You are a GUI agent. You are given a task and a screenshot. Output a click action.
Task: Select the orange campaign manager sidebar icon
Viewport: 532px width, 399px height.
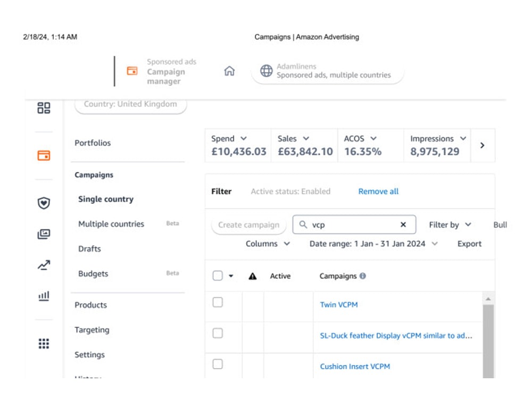(x=44, y=155)
